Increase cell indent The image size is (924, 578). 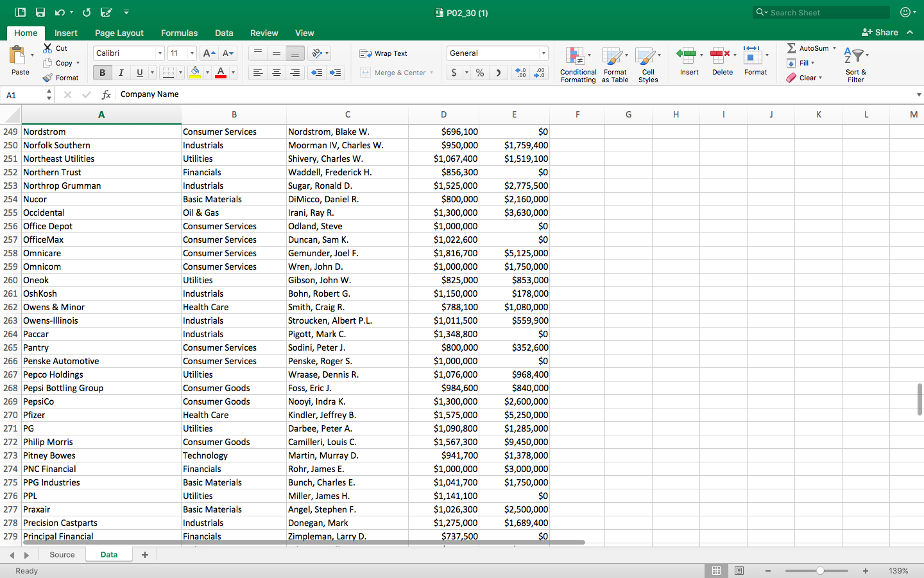[335, 73]
